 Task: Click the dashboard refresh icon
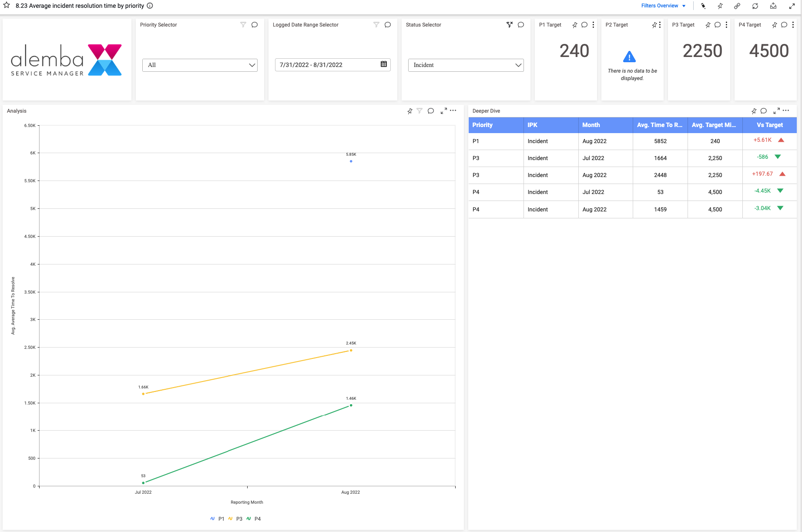pos(755,6)
